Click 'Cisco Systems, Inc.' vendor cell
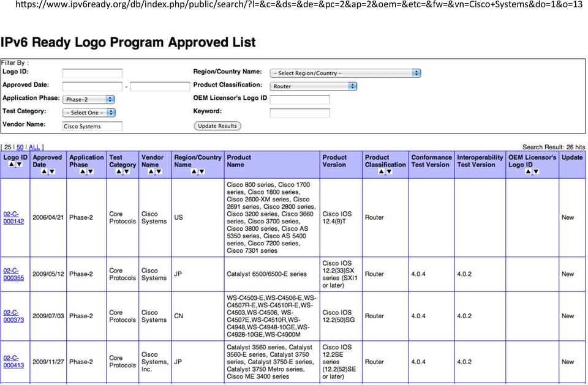Viewport: 588px width, 385px height. click(155, 362)
